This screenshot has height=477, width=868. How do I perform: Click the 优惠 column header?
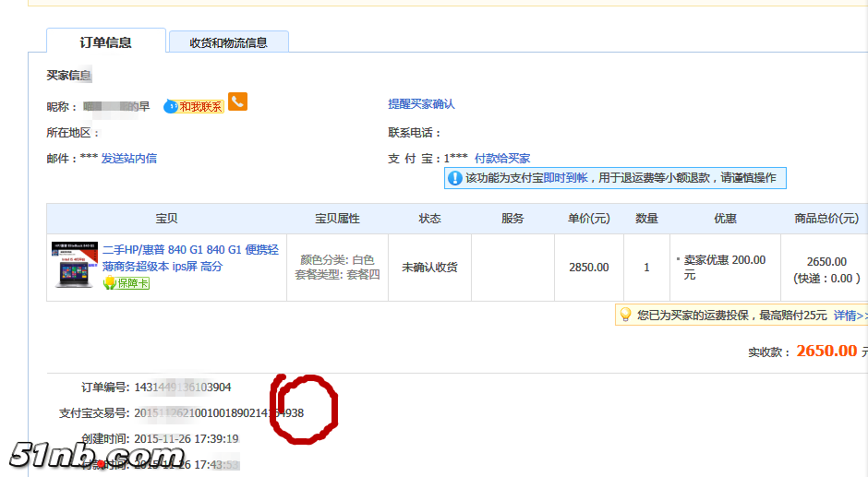coord(725,219)
